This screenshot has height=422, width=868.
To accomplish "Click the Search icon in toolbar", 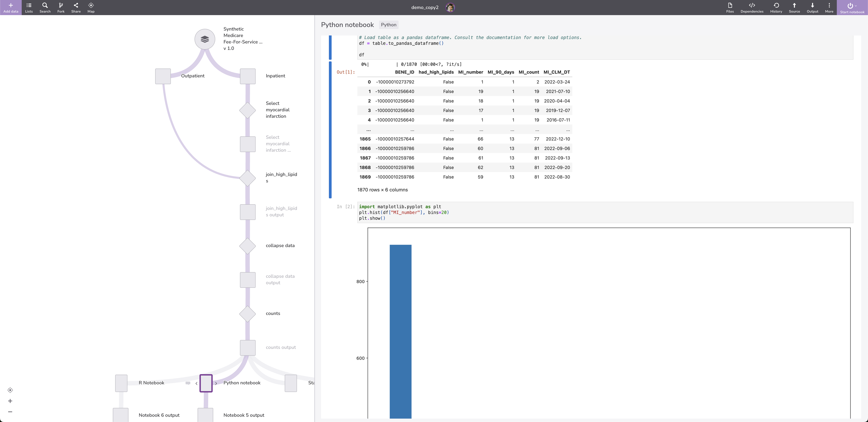I will pos(45,5).
